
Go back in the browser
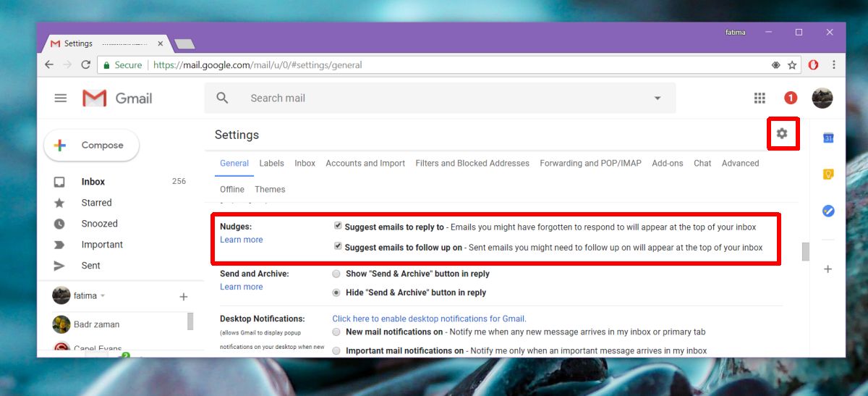coord(49,65)
